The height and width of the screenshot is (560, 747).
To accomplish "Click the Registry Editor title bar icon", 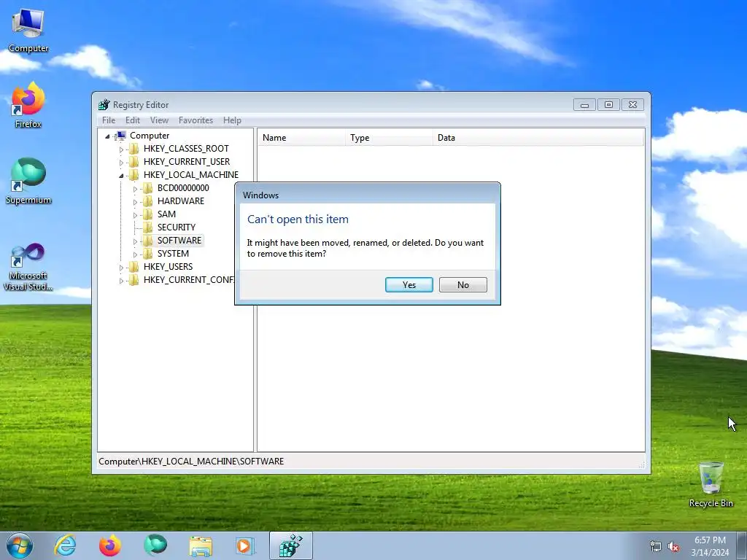I will [x=104, y=105].
